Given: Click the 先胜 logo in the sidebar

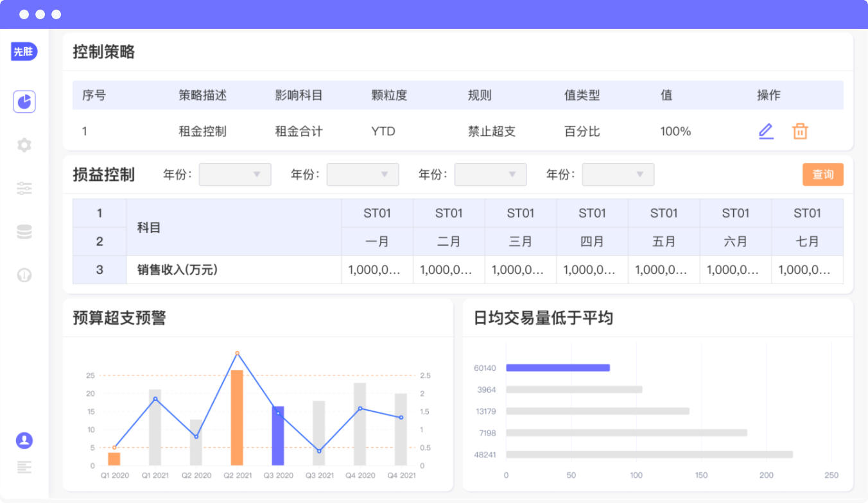Looking at the screenshot, I should coord(24,52).
